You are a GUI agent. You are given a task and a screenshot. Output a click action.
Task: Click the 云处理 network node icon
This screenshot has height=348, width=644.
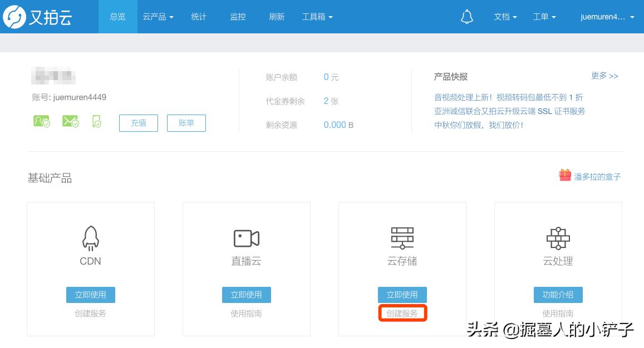click(x=558, y=238)
